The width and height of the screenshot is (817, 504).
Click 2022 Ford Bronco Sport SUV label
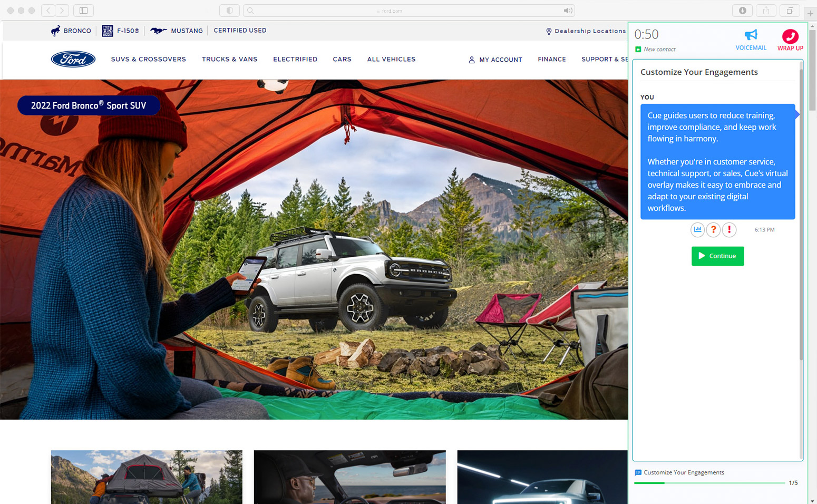pos(89,105)
